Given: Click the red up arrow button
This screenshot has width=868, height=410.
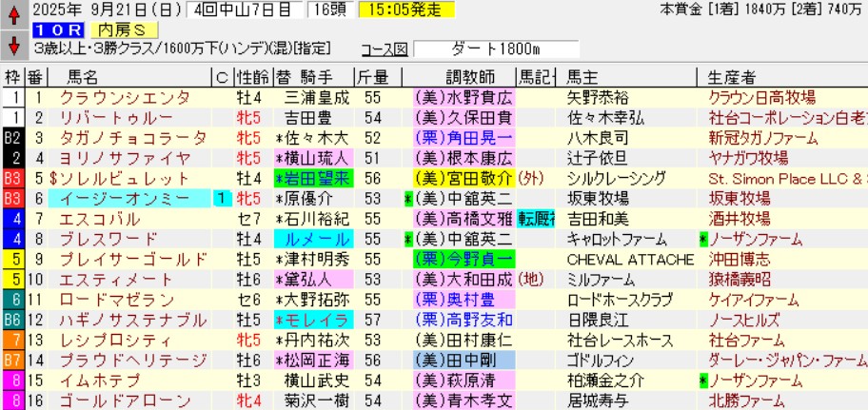Looking at the screenshot, I should click(x=13, y=12).
